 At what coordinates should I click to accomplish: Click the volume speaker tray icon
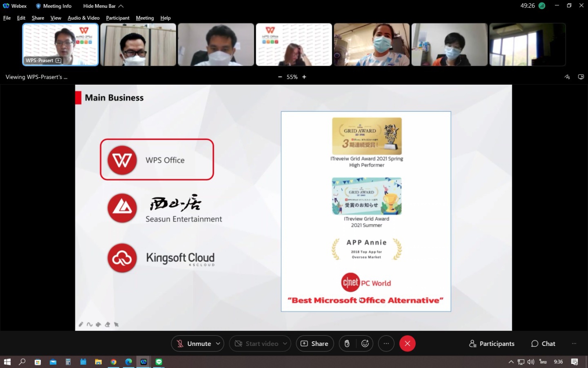click(x=531, y=362)
